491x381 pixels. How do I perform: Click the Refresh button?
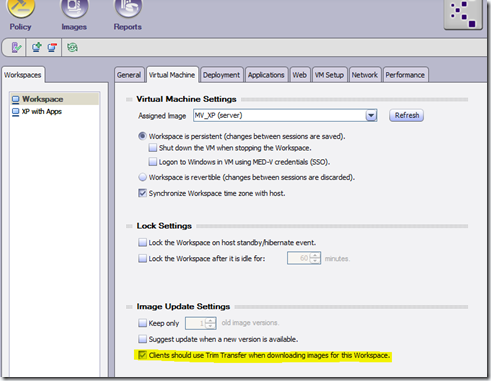coord(407,116)
